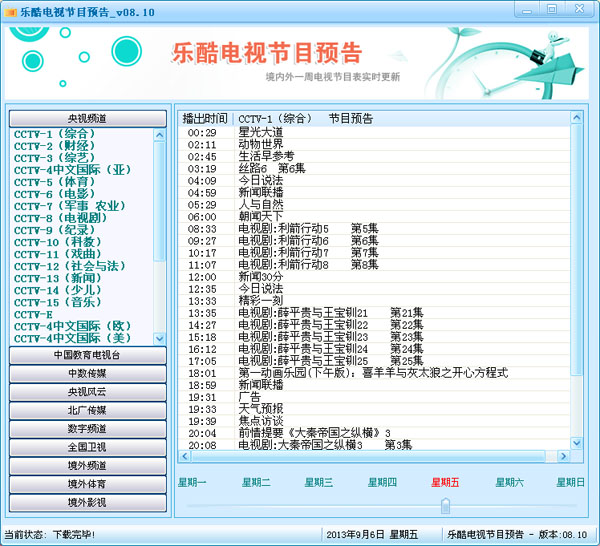600x546 pixels.
Task: Select channel CCTV-9（纪录）
Action: point(54,230)
